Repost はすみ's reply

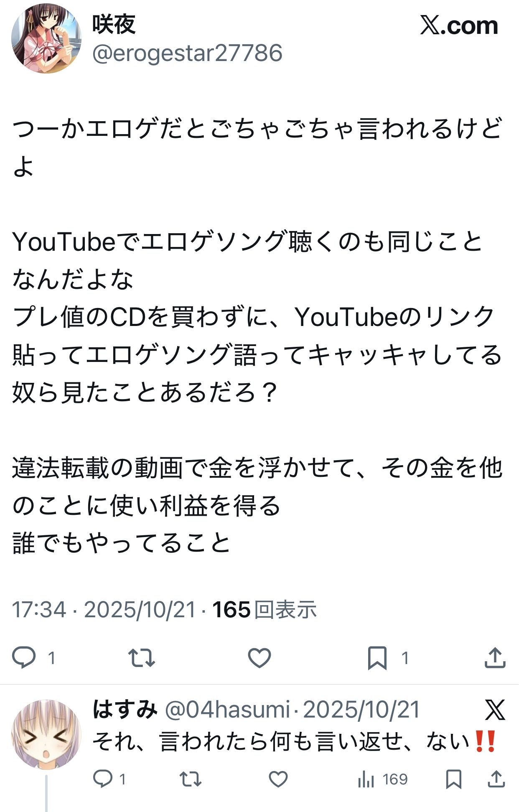(191, 779)
